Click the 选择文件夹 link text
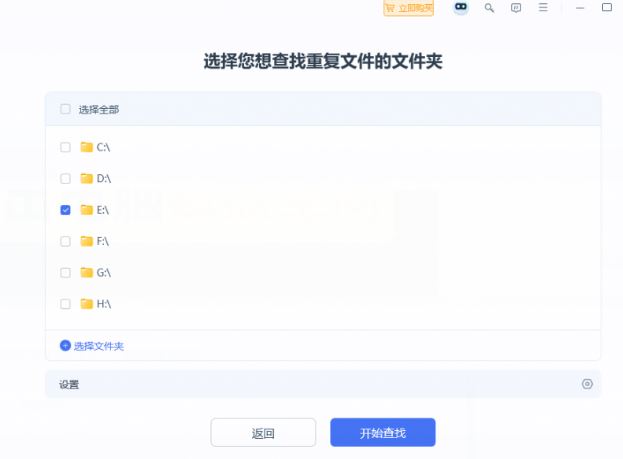The width and height of the screenshot is (623, 459). [x=99, y=346]
